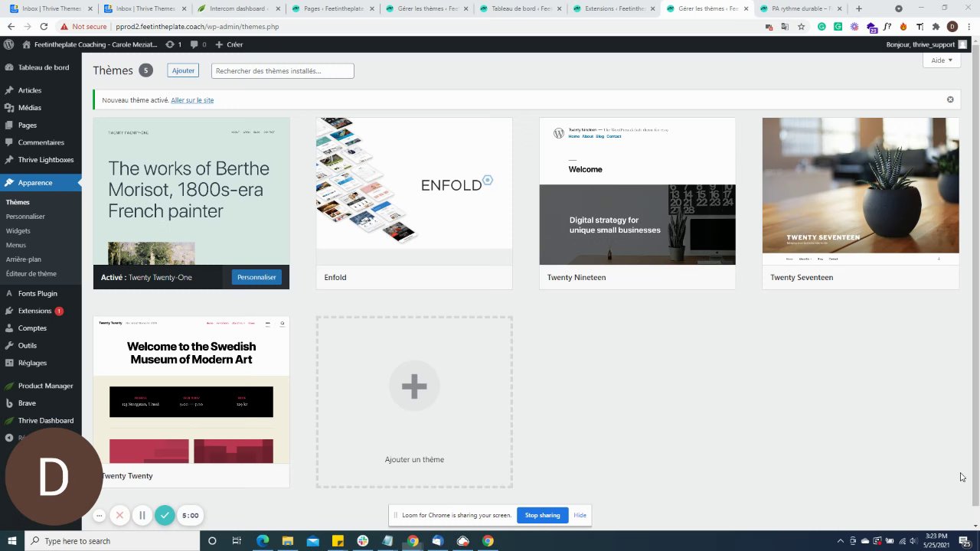Dismiss the theme activated notice
Screen dimensions: 980x551
point(950,99)
